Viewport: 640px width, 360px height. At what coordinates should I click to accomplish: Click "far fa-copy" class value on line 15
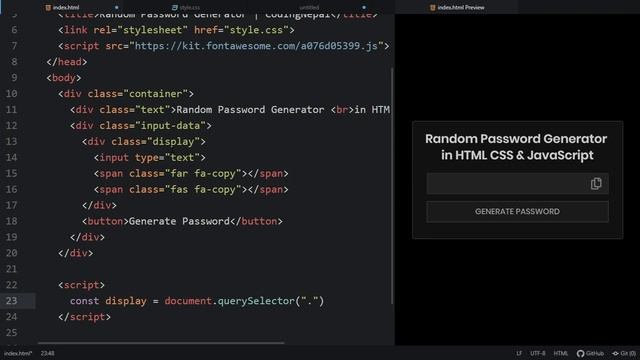pyautogui.click(x=203, y=173)
